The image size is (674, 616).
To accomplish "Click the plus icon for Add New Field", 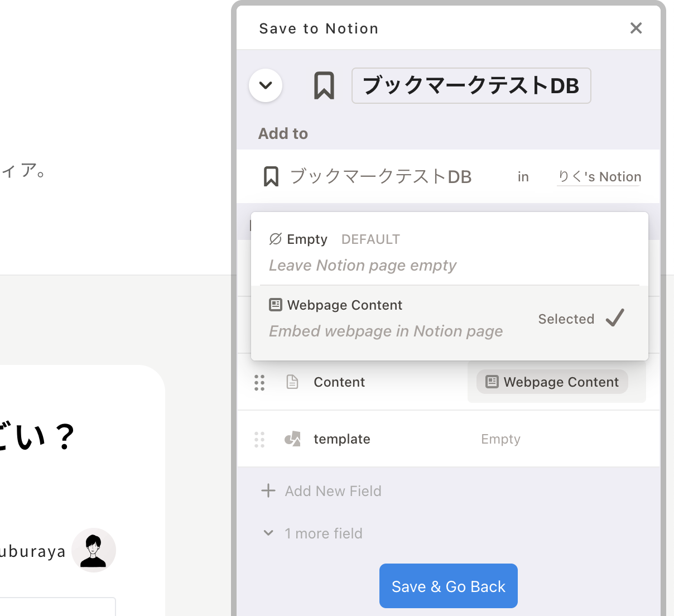I will [268, 490].
